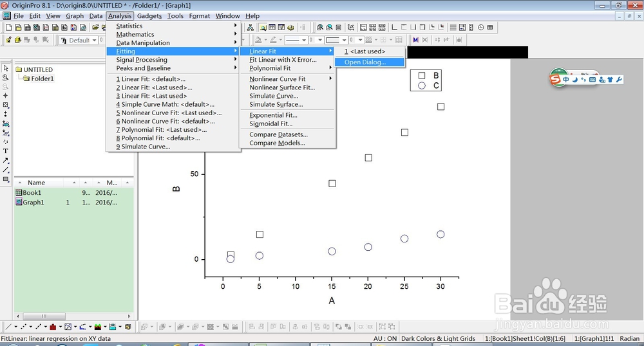Click the blue M mask icon
The image size is (644, 346).
click(x=415, y=40)
